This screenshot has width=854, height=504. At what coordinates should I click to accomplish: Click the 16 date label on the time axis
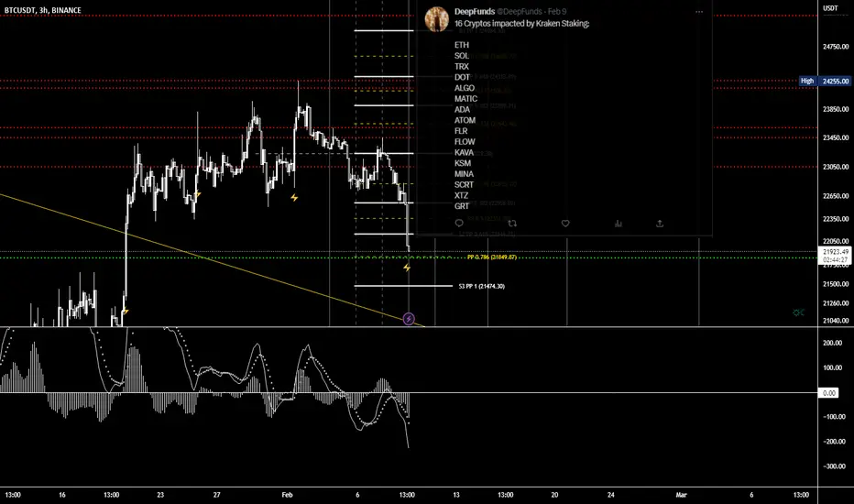click(x=62, y=495)
